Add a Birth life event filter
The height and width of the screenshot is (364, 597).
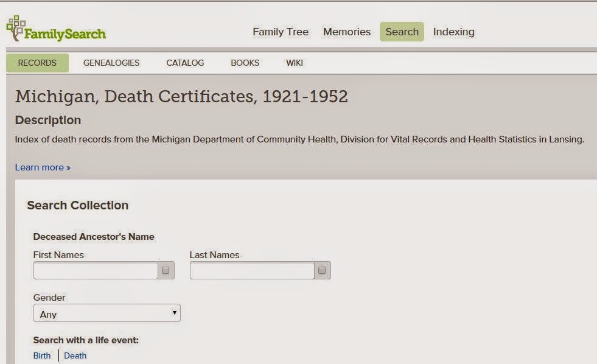pyautogui.click(x=42, y=355)
